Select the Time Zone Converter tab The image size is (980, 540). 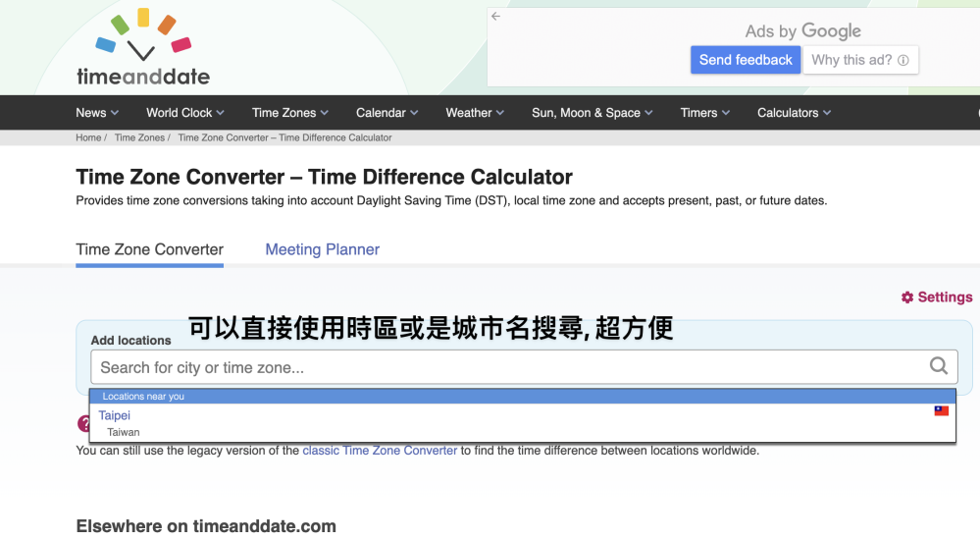(x=149, y=249)
